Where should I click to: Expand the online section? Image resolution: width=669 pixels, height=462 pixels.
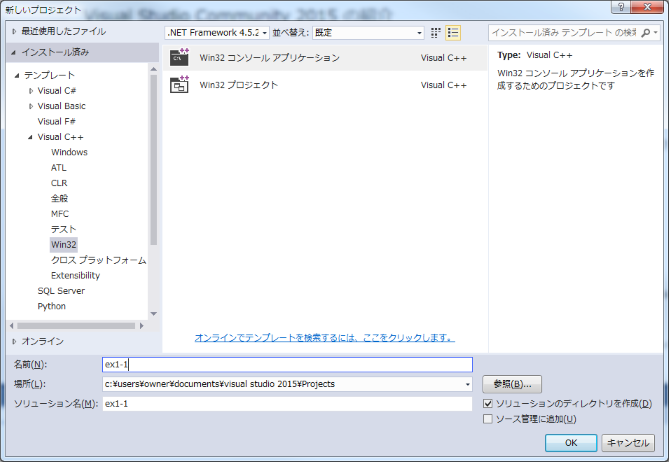pyautogui.click(x=14, y=341)
